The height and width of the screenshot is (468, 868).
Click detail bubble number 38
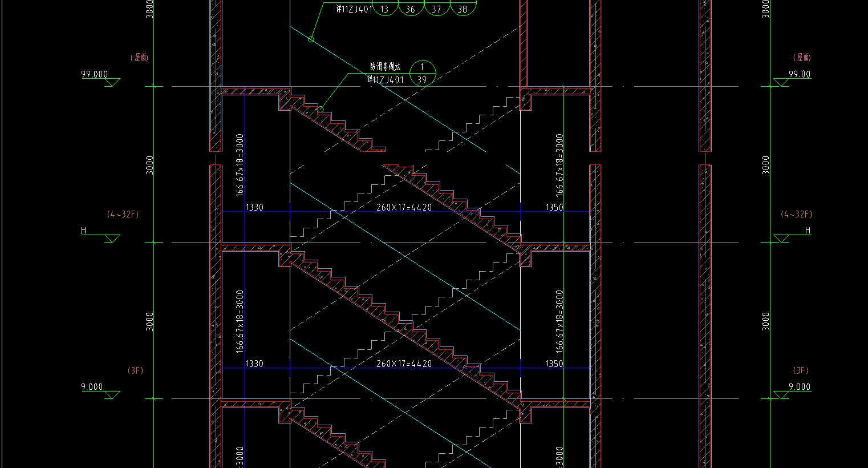tap(463, 9)
